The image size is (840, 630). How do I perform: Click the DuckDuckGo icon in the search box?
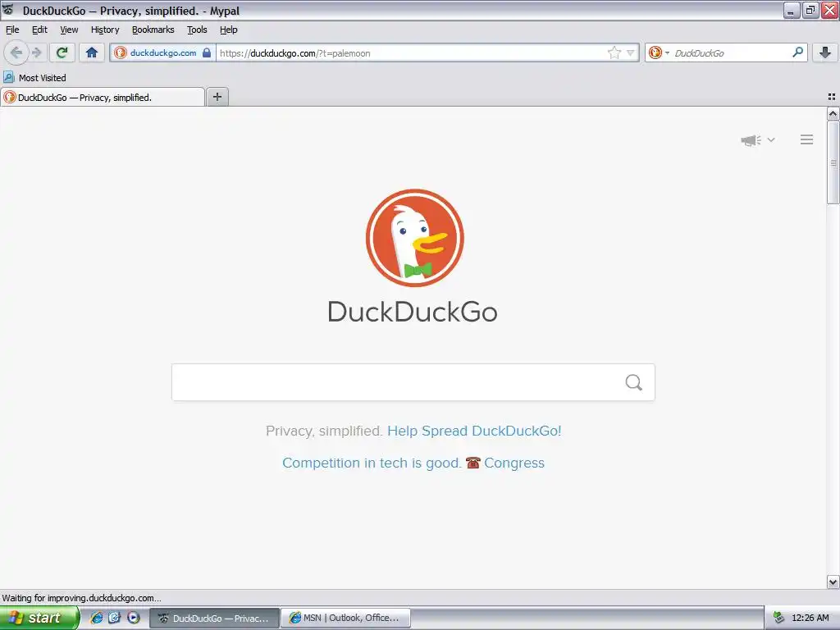[655, 52]
